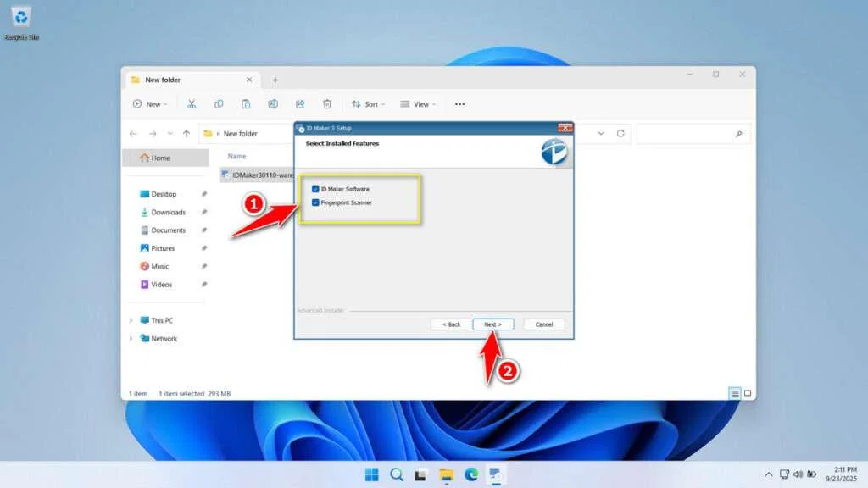Cut the selected file using toolbar
This screenshot has height=488, width=868.
[192, 103]
